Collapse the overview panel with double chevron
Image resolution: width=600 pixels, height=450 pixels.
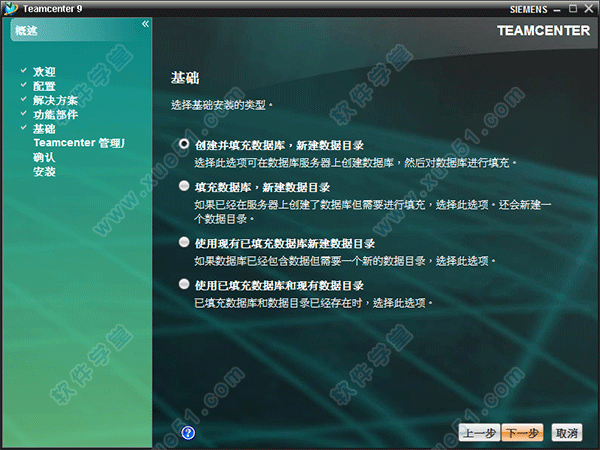coord(145,24)
